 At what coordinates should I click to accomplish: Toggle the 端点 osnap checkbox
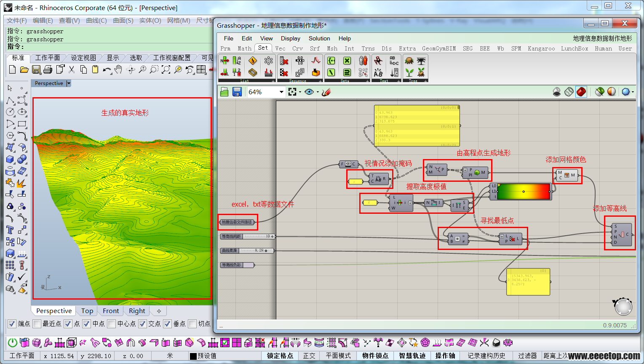(x=12, y=324)
